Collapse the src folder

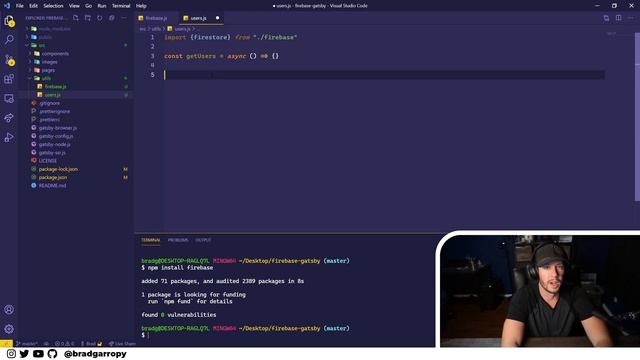pyautogui.click(x=42, y=45)
